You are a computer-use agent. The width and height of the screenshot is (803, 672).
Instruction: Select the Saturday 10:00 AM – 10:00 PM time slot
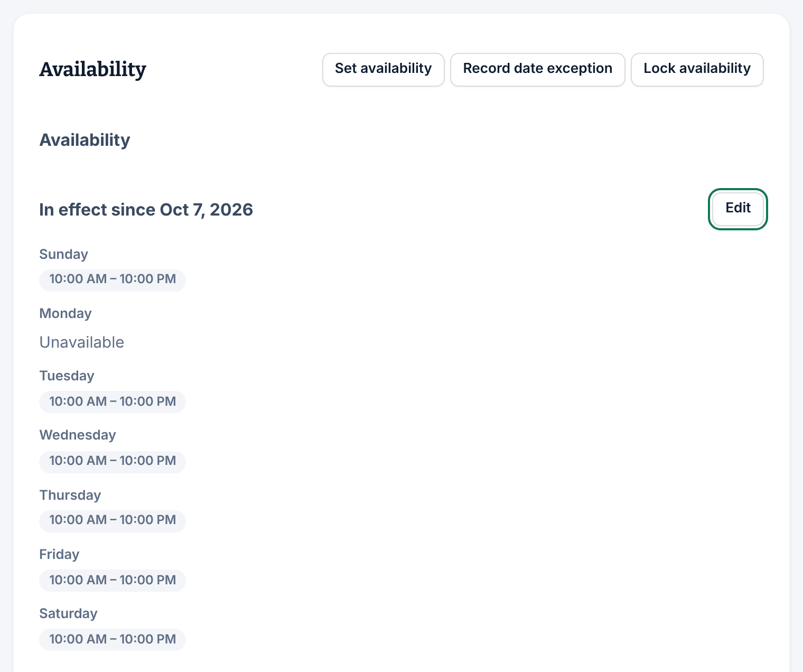(x=113, y=639)
